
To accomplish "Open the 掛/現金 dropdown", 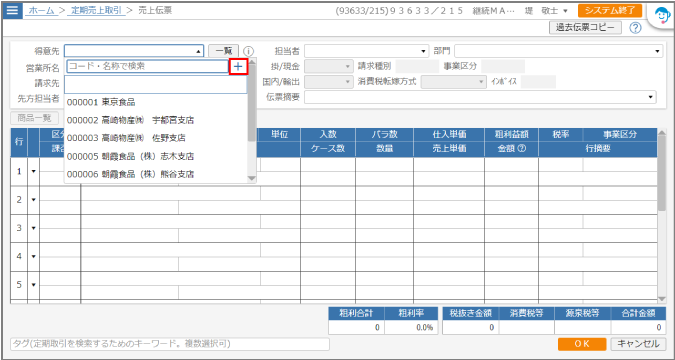I will (x=328, y=67).
